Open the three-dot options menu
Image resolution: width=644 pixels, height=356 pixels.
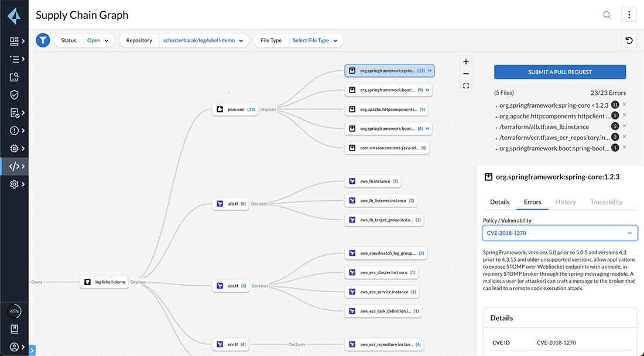pos(629,15)
